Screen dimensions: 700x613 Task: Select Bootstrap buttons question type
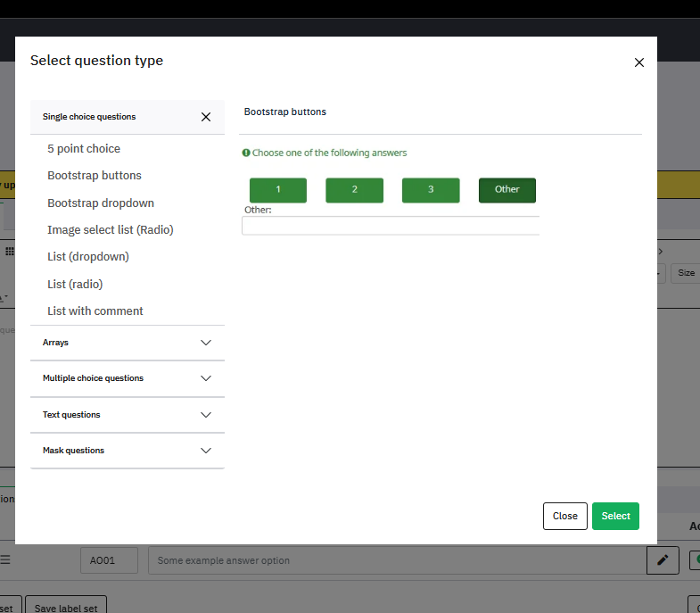tap(95, 176)
